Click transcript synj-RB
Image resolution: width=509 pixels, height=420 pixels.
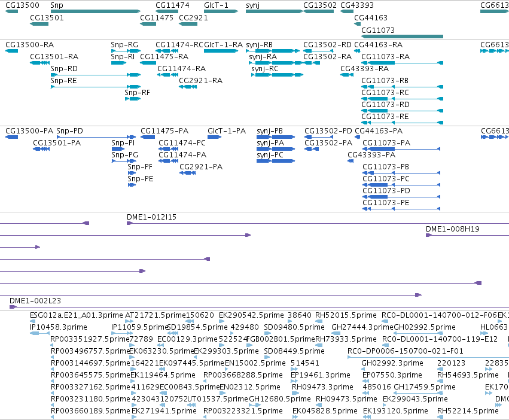click(260, 44)
